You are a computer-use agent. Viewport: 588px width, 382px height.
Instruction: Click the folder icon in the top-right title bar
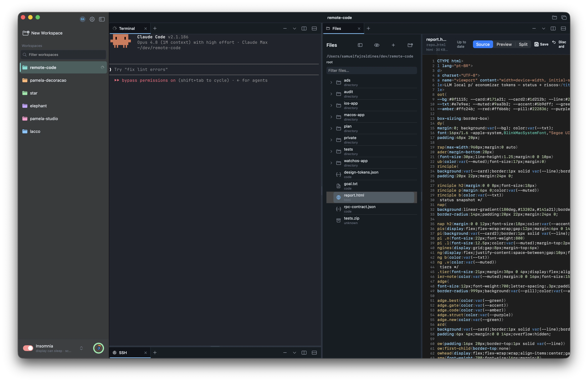tap(554, 18)
